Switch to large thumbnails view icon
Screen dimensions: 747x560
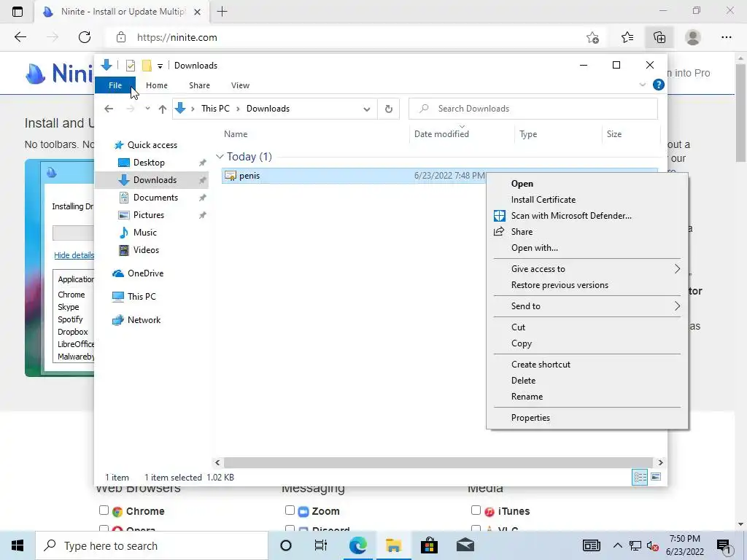point(656,477)
